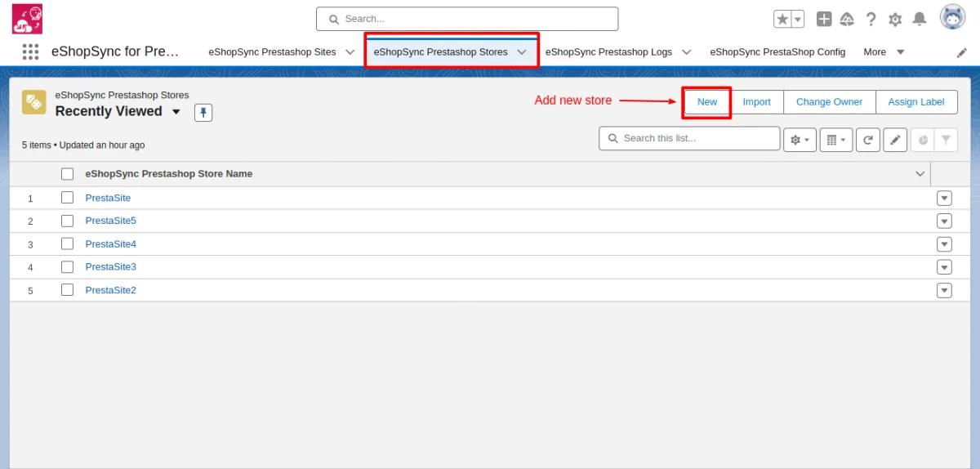The image size is (980, 469).
Task: Open the favorites list dropdown arrow
Action: click(x=798, y=19)
